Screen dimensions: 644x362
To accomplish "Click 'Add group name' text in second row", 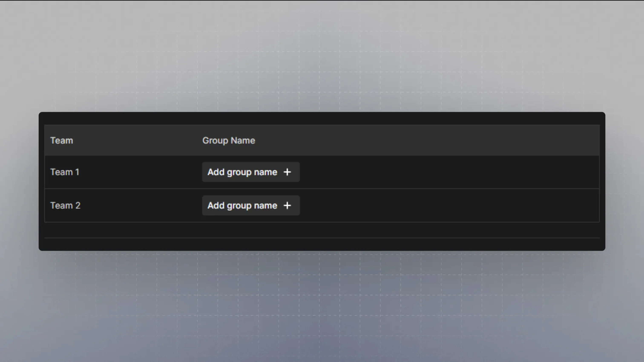I will pos(242,205).
